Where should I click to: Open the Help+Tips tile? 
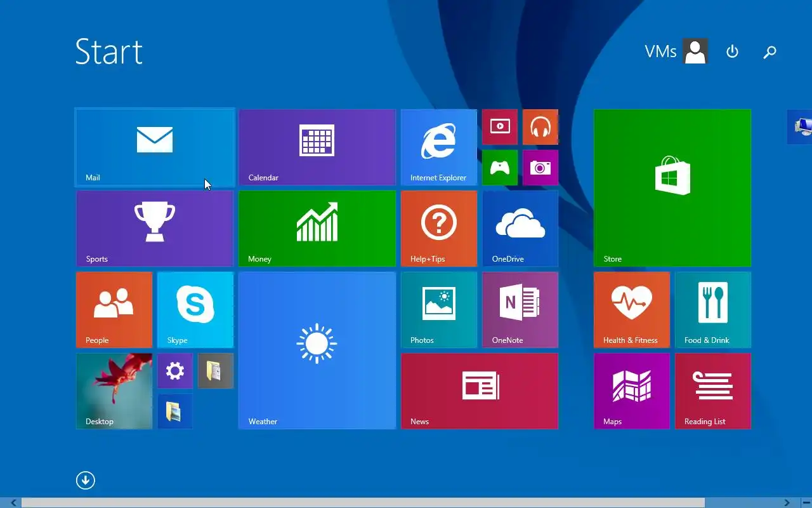coord(439,229)
